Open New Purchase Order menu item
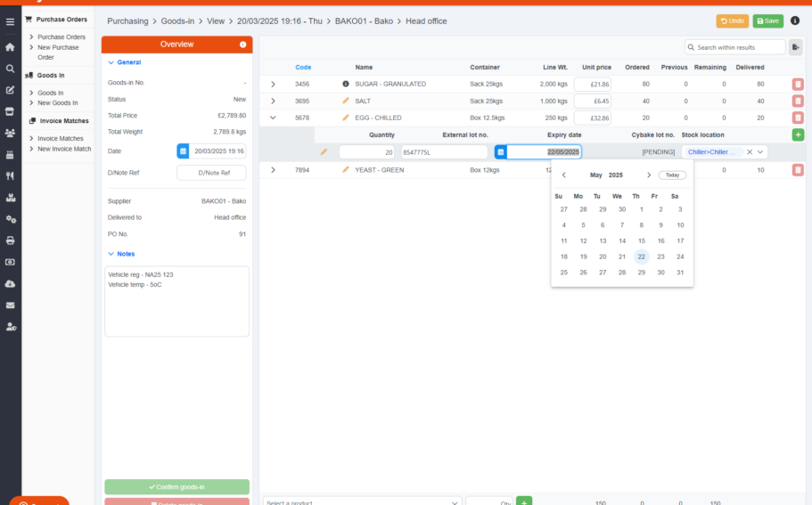This screenshot has width=812, height=505. [x=58, y=53]
